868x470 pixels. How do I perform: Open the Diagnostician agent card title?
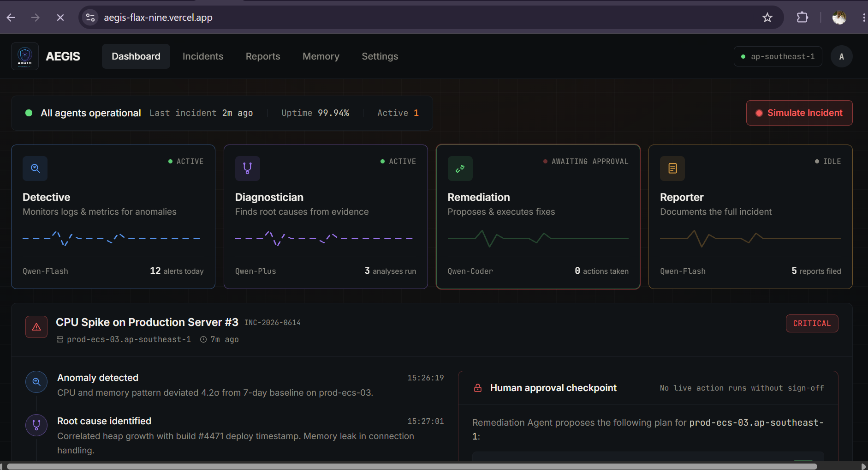coord(269,197)
